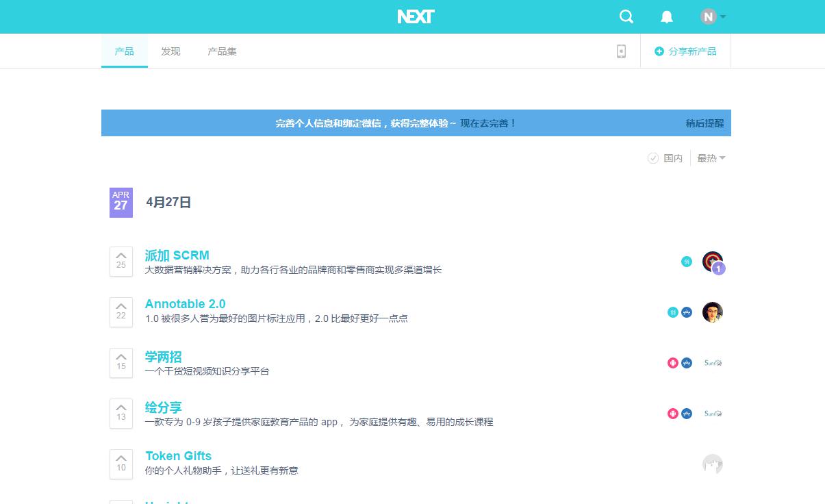Screen dimensions: 825x504
Task: Open the user account menu (N avatar)
Action: (712, 17)
